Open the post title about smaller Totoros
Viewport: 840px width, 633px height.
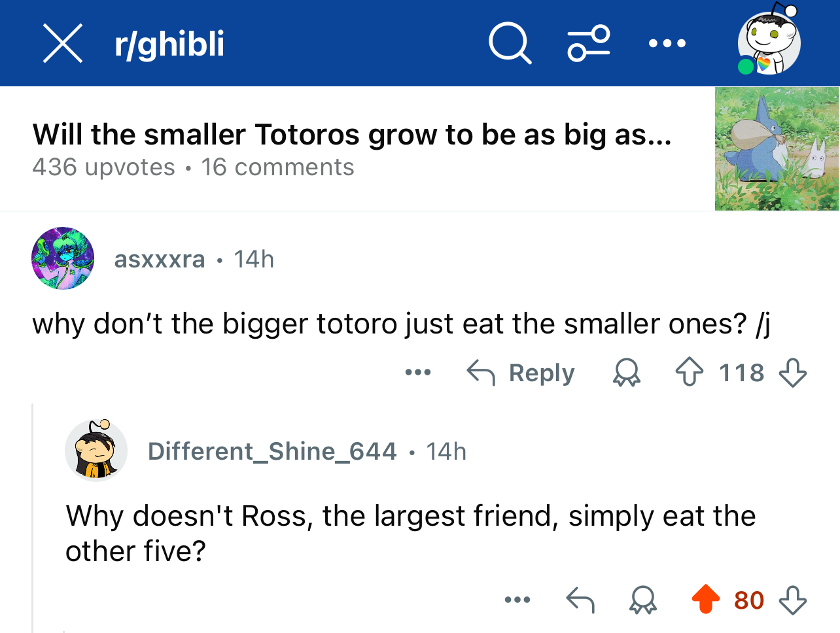(x=352, y=135)
